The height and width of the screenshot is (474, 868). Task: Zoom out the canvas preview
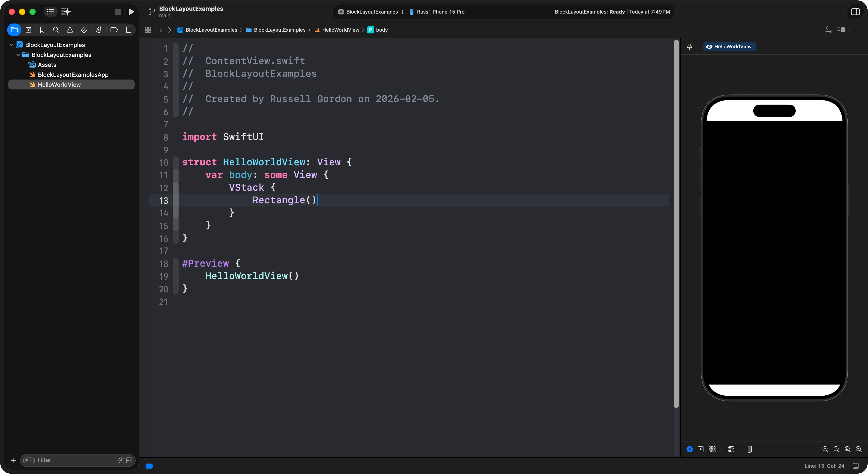point(825,449)
